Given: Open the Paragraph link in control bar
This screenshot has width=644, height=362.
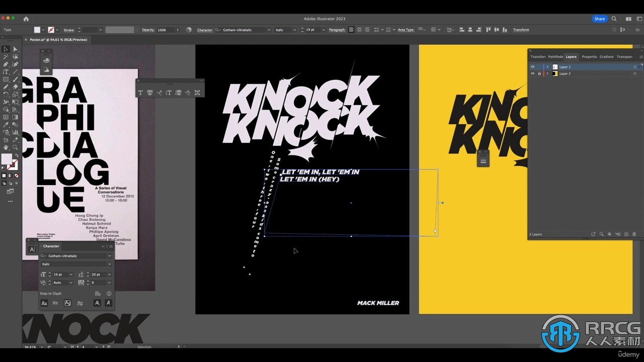Looking at the screenshot, I should [x=337, y=30].
